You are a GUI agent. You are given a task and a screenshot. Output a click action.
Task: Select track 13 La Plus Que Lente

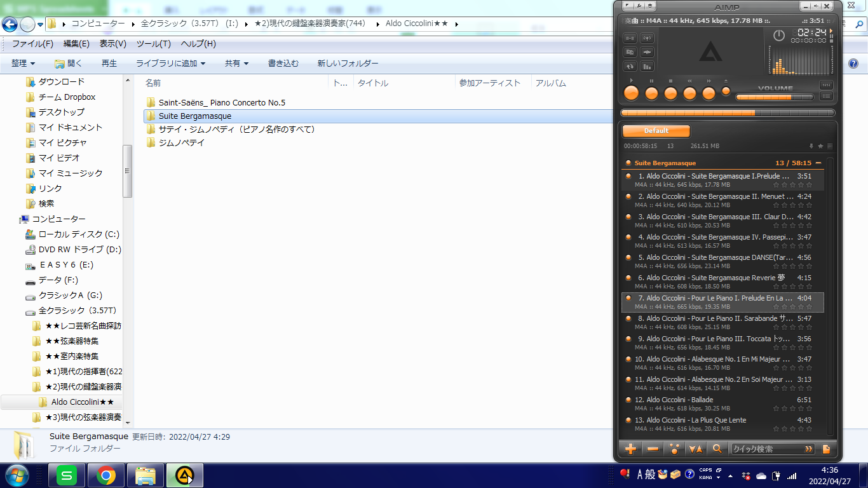coord(722,424)
